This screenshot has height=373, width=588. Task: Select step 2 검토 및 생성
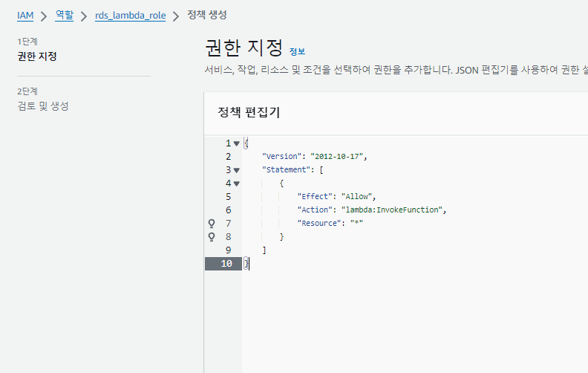pyautogui.click(x=43, y=106)
